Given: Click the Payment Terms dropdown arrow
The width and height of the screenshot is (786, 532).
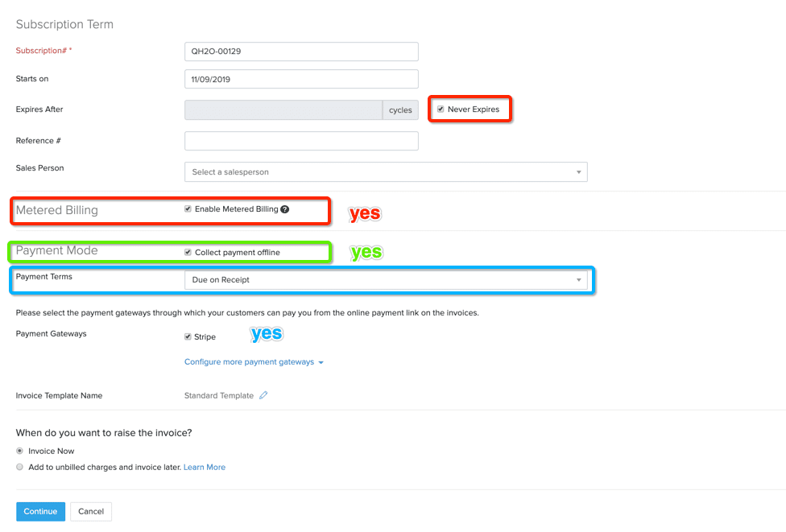Looking at the screenshot, I should [x=578, y=279].
